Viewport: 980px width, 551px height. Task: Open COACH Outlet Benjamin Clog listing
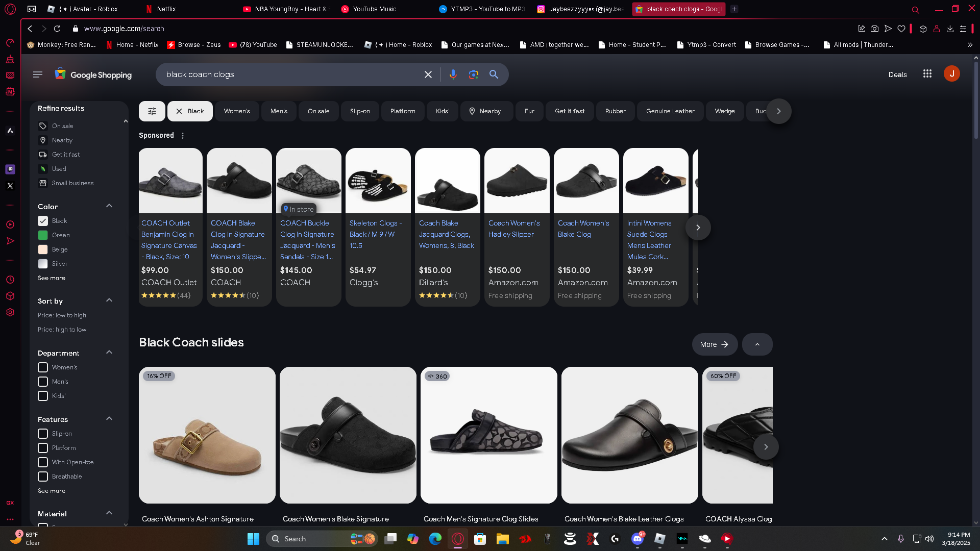[x=170, y=227]
